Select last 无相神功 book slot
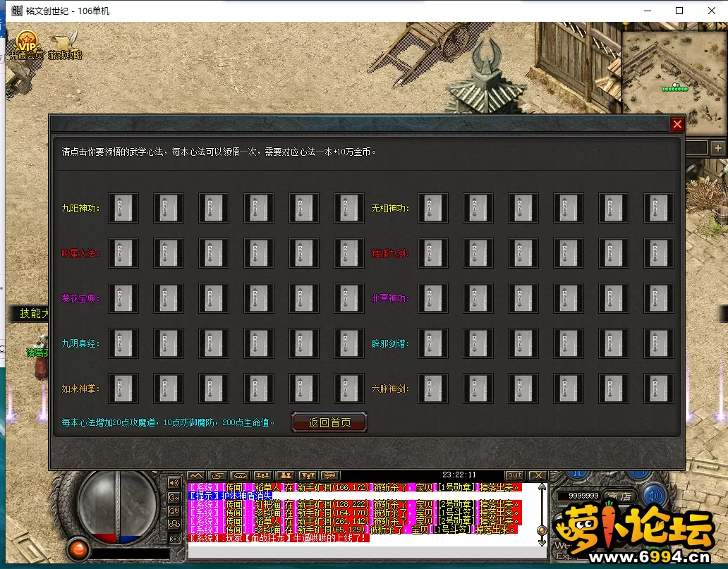The width and height of the screenshot is (728, 569). (659, 208)
